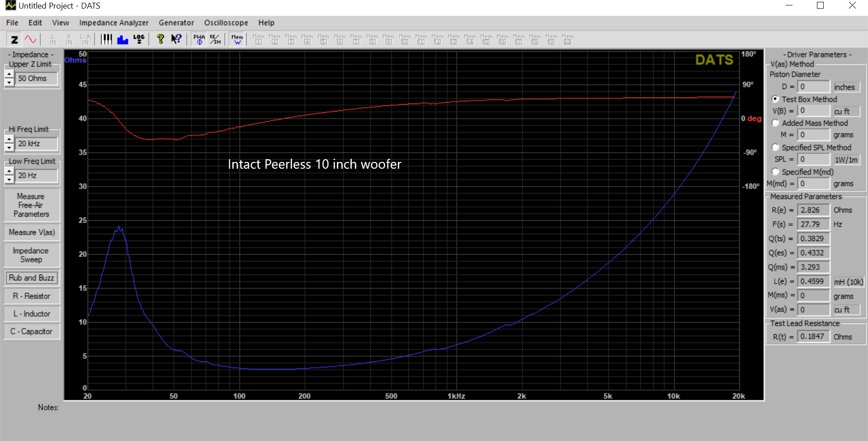
Task: Click the mH (10k) unit button
Action: click(849, 282)
